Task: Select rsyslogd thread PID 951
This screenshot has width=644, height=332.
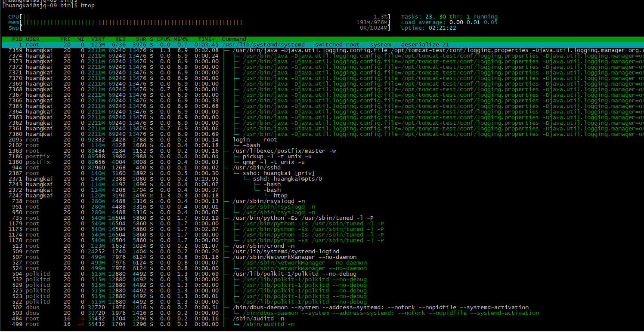Action: pos(322,207)
